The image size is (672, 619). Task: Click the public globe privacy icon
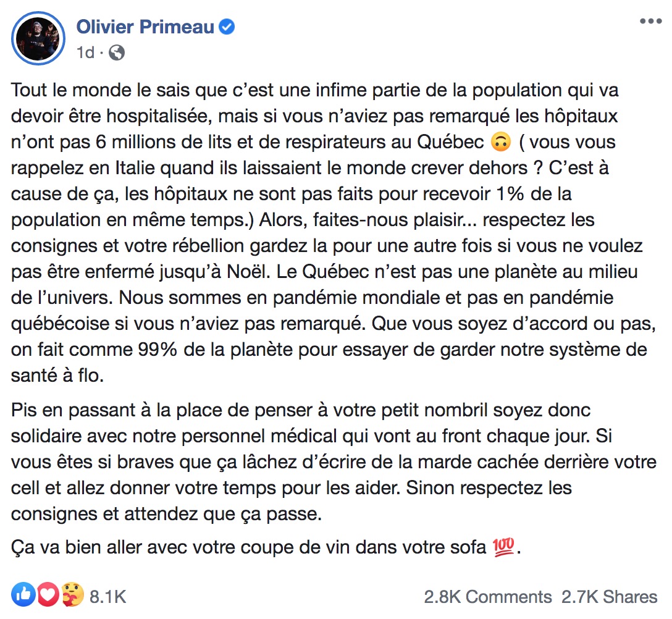[117, 53]
